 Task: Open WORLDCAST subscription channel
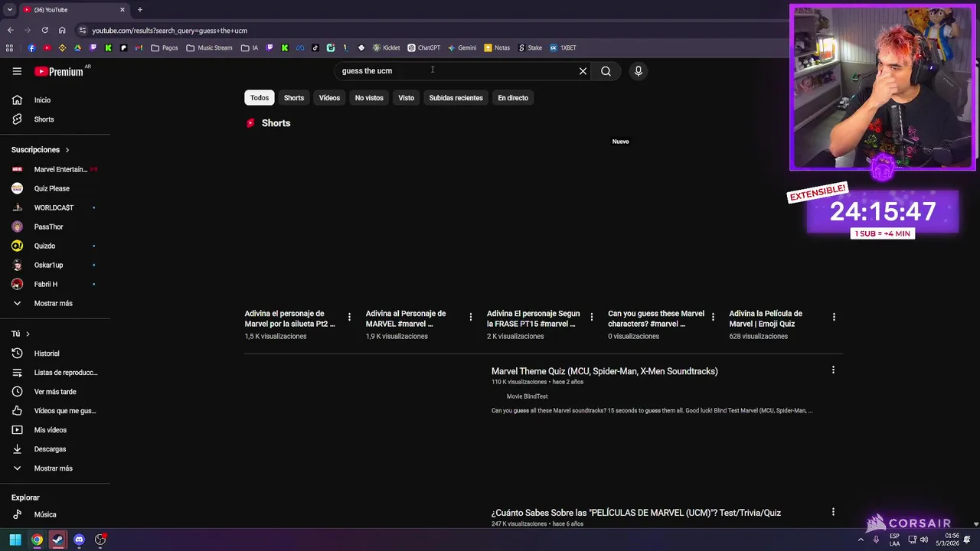pos(55,207)
